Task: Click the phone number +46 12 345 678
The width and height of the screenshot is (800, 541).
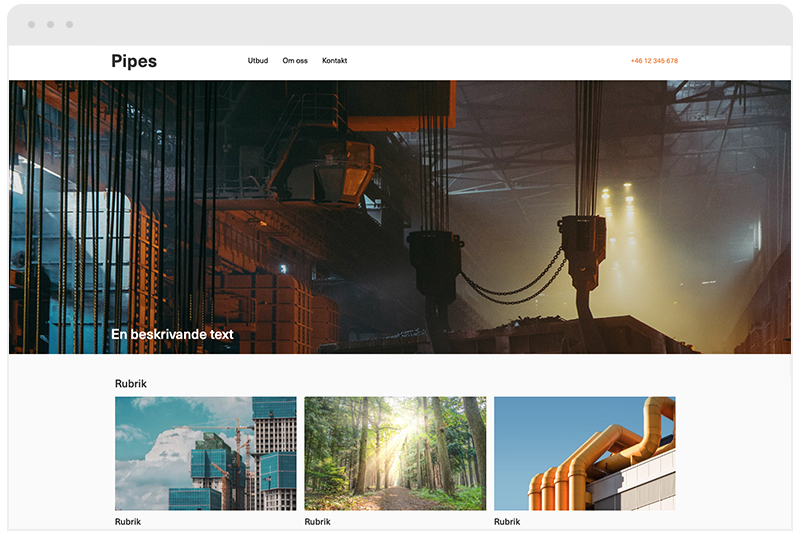Action: (654, 61)
